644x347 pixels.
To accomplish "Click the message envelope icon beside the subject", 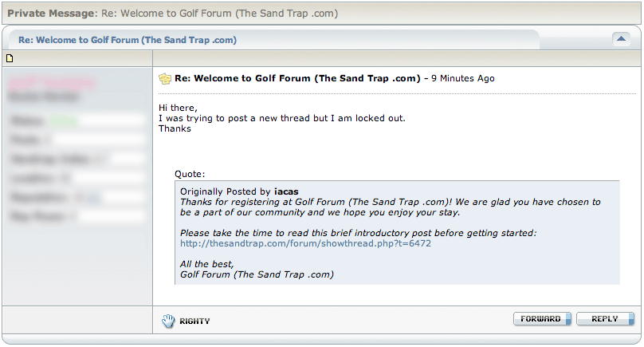I will [x=165, y=78].
